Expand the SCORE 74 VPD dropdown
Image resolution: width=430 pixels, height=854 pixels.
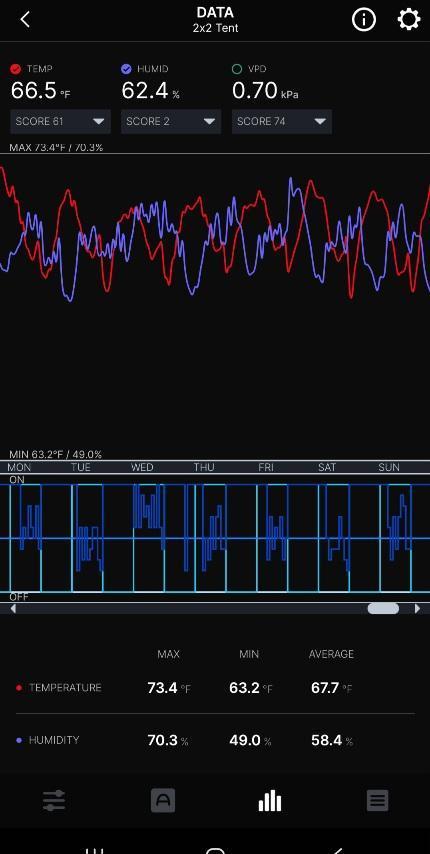(281, 121)
